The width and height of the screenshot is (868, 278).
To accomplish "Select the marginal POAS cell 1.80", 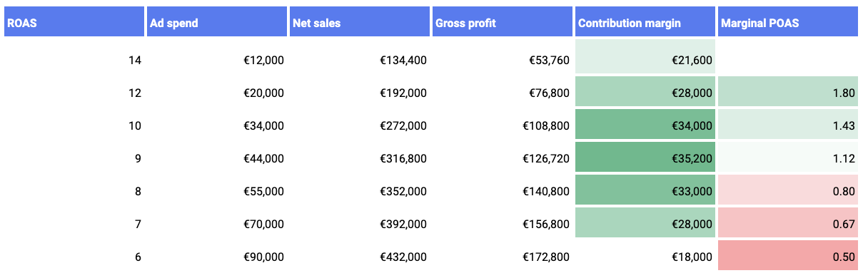I will [x=788, y=93].
